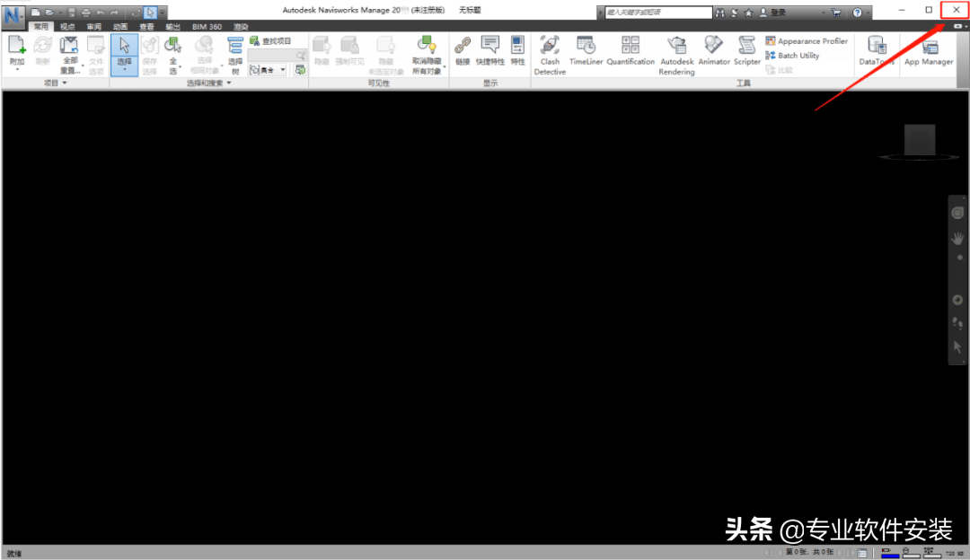Image resolution: width=970 pixels, height=560 pixels.
Task: Open Autodesk Rendering teapot tool
Action: 677,55
